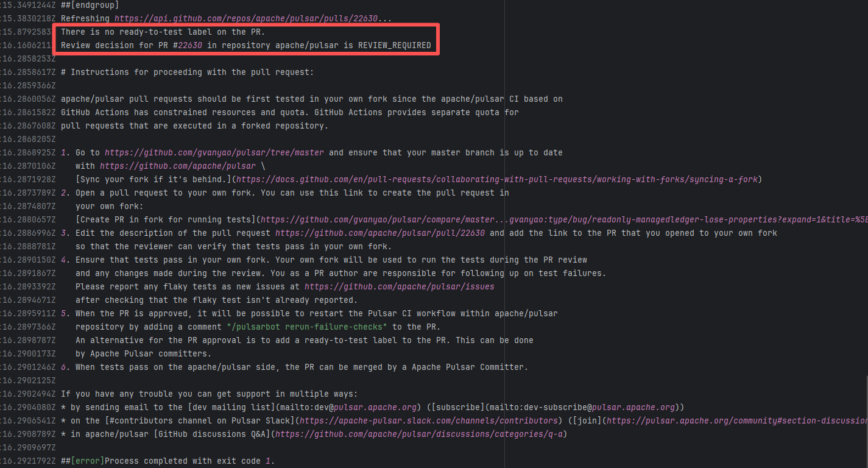Click the 16.2921792Z timestamp on the error line
This screenshot has width=868, height=468.
[x=29, y=461]
